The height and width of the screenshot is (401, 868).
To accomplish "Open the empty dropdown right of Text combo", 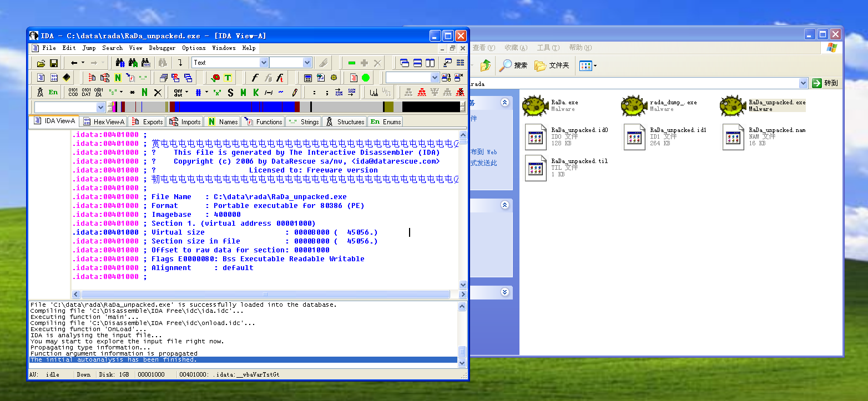I will click(x=307, y=63).
